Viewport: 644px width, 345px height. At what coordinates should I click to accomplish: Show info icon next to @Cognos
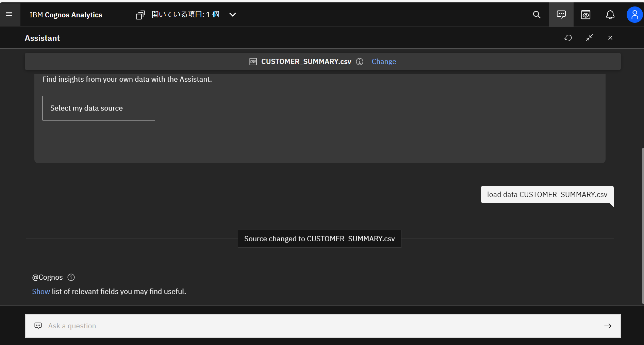pyautogui.click(x=71, y=277)
